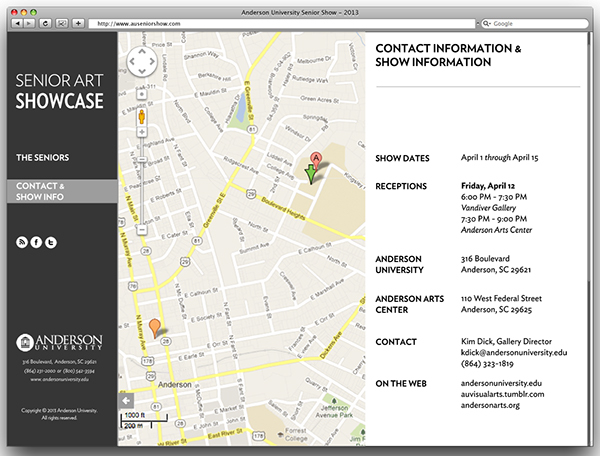Open the andersonarts.org link
600x456 pixels.
(x=490, y=405)
